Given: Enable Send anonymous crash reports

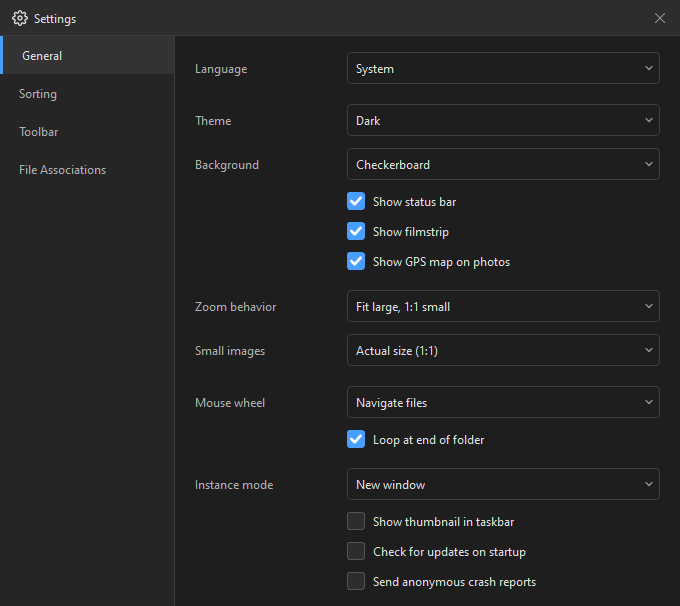Looking at the screenshot, I should pyautogui.click(x=356, y=581).
